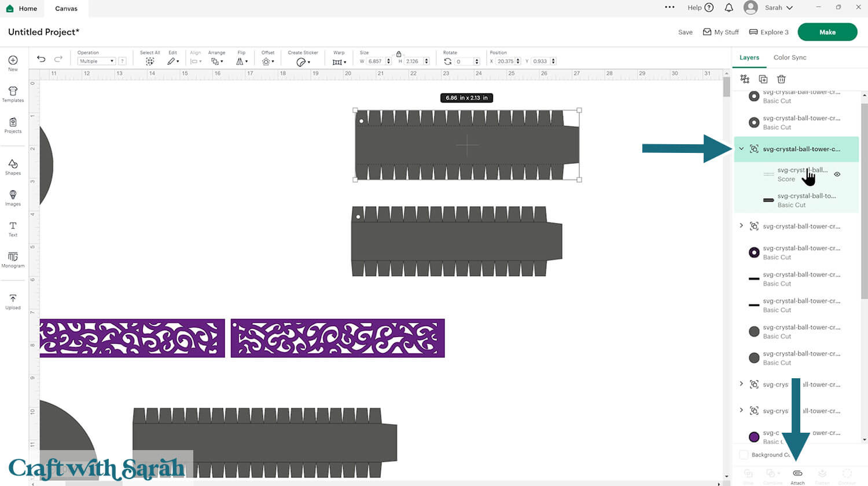Undo the last action
Viewport: 868px width, 486px height.
(41, 59)
